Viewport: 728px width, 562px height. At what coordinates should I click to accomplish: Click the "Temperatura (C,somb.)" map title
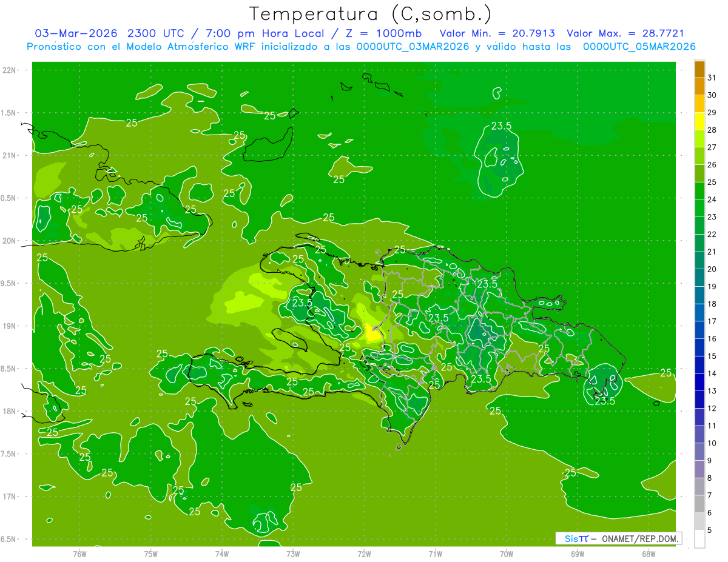pos(371,14)
